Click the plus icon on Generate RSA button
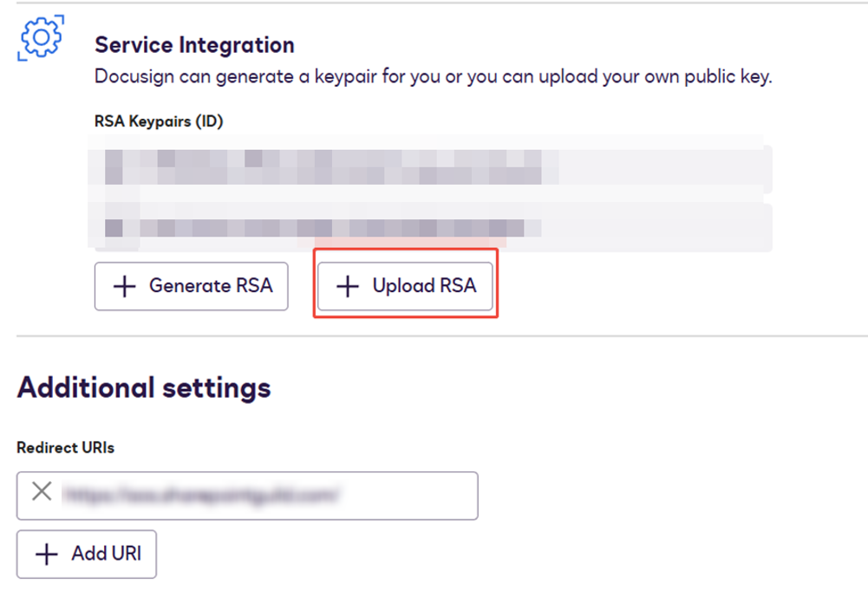This screenshot has width=868, height=605. [128, 286]
